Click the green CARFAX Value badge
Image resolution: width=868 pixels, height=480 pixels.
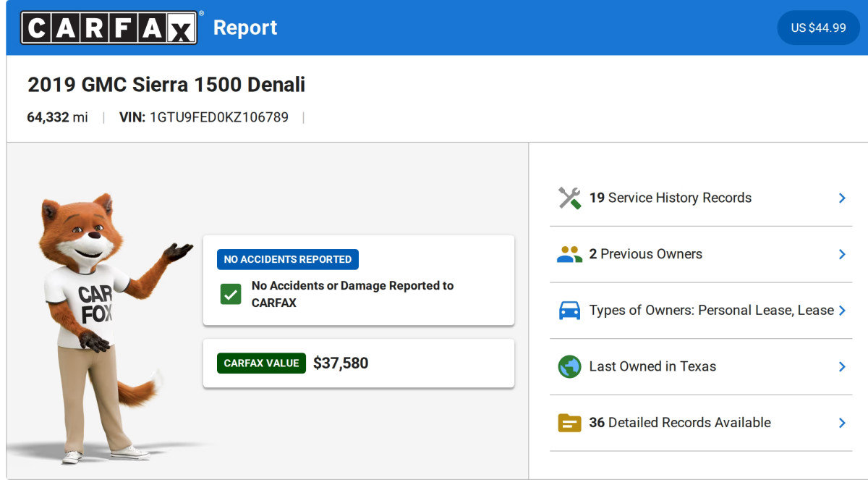[261, 363]
